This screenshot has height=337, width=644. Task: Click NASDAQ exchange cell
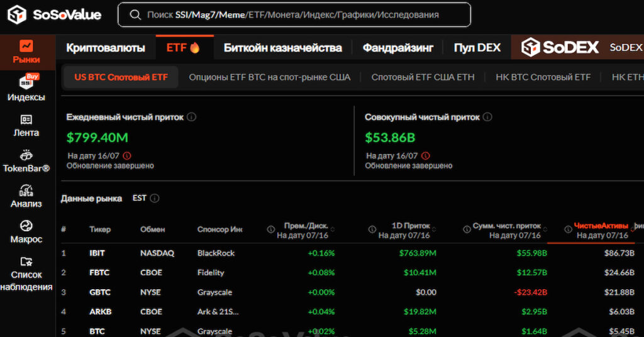click(157, 253)
